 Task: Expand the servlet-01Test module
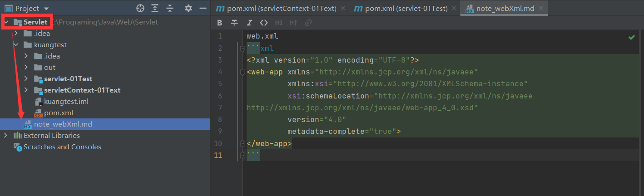click(x=26, y=79)
